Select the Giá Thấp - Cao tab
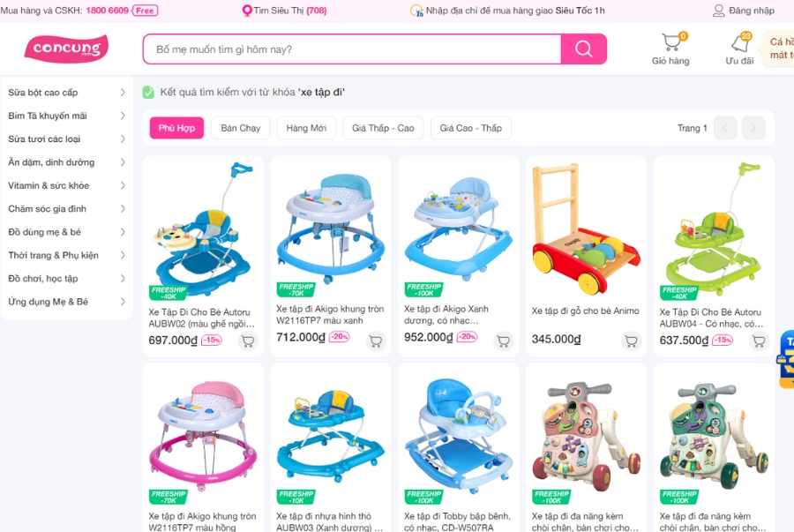 pyautogui.click(x=384, y=128)
